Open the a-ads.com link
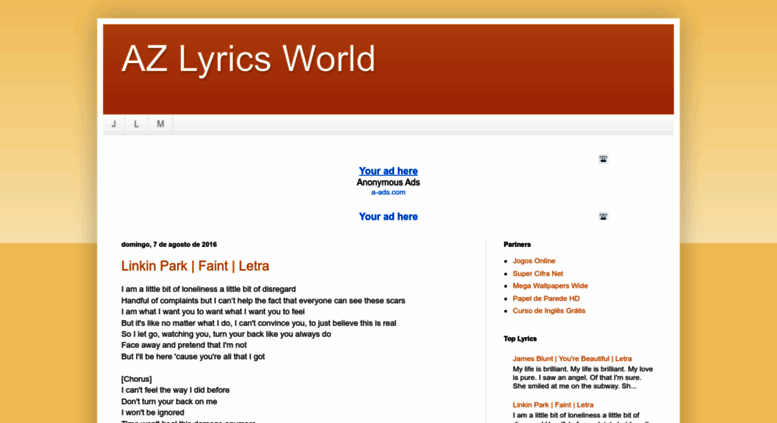The image size is (777, 423). pyautogui.click(x=388, y=192)
